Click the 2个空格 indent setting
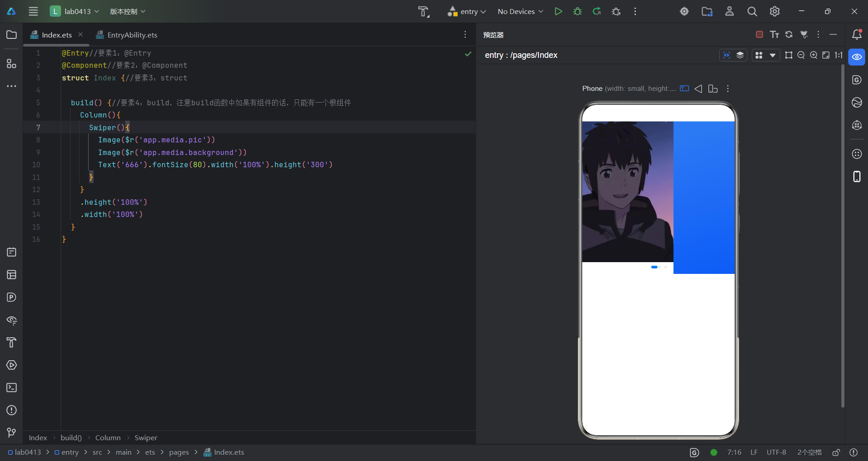868x461 pixels. click(x=809, y=452)
